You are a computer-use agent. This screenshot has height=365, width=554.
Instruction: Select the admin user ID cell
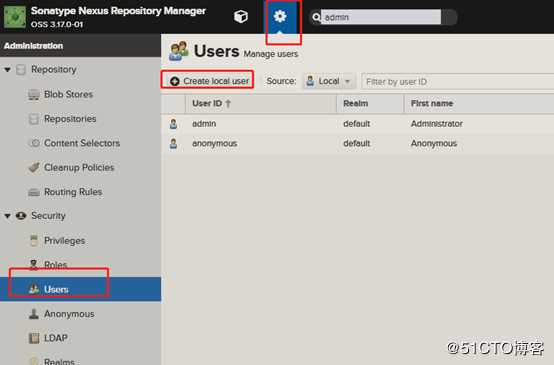204,124
